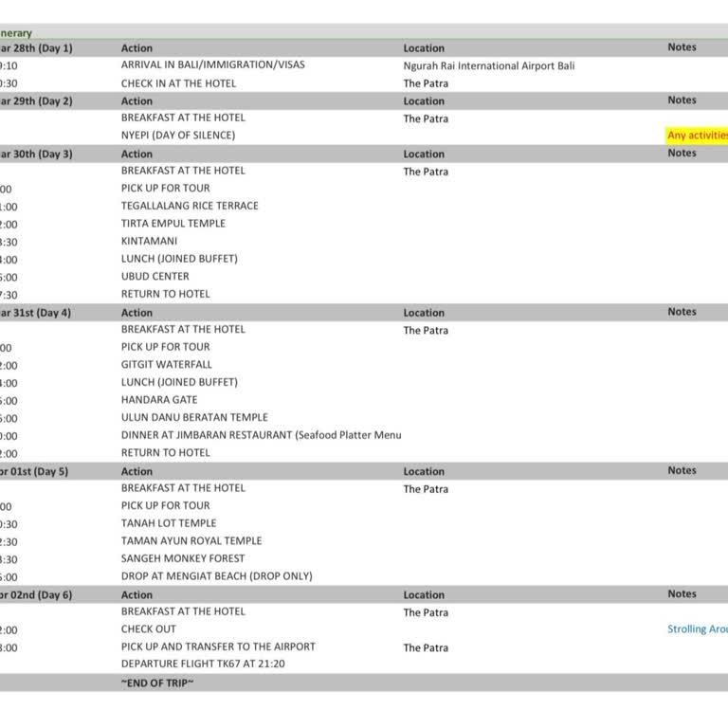Select DROP AT MENGIAT BEACH (DROP ONLY)

[216, 576]
